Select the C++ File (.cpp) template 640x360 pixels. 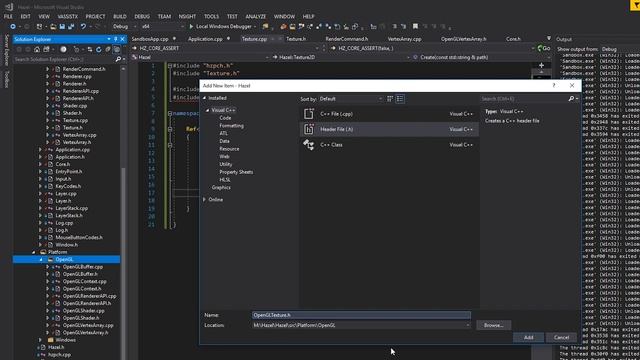click(x=389, y=114)
